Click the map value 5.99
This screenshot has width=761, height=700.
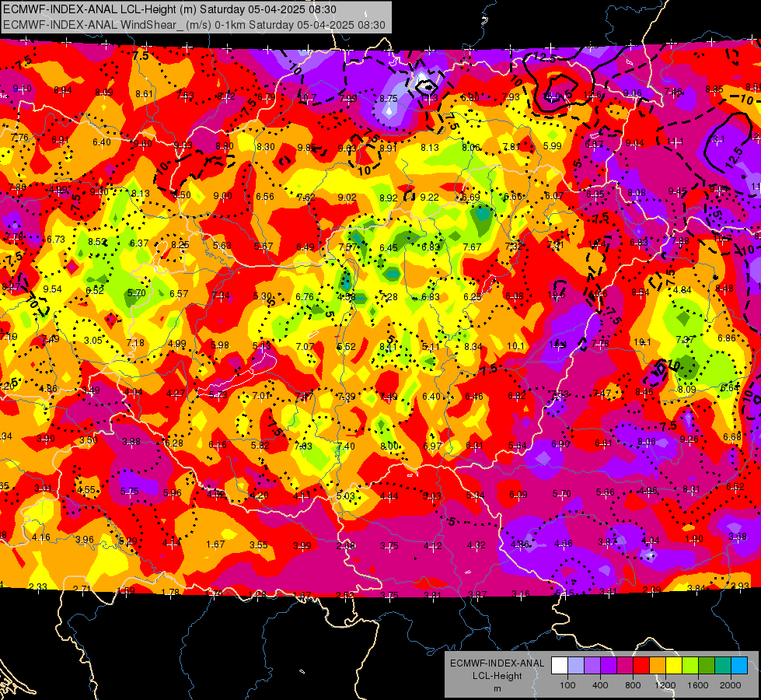[553, 145]
